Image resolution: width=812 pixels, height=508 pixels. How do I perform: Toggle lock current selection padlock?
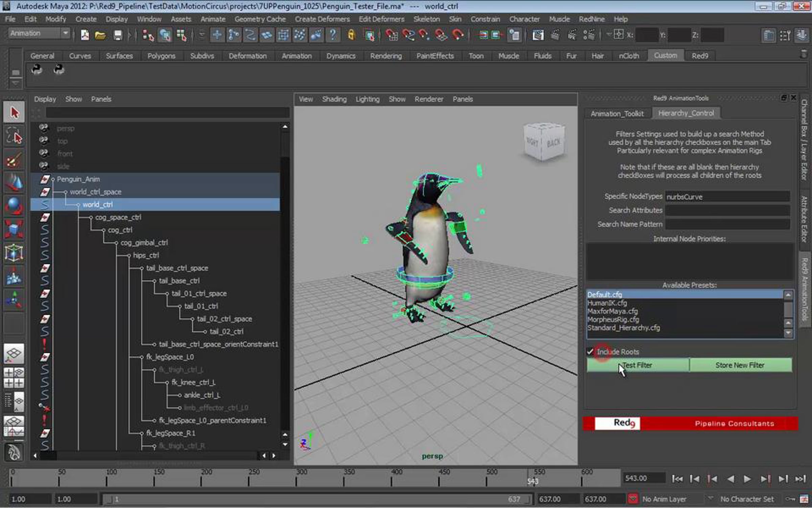[351, 35]
